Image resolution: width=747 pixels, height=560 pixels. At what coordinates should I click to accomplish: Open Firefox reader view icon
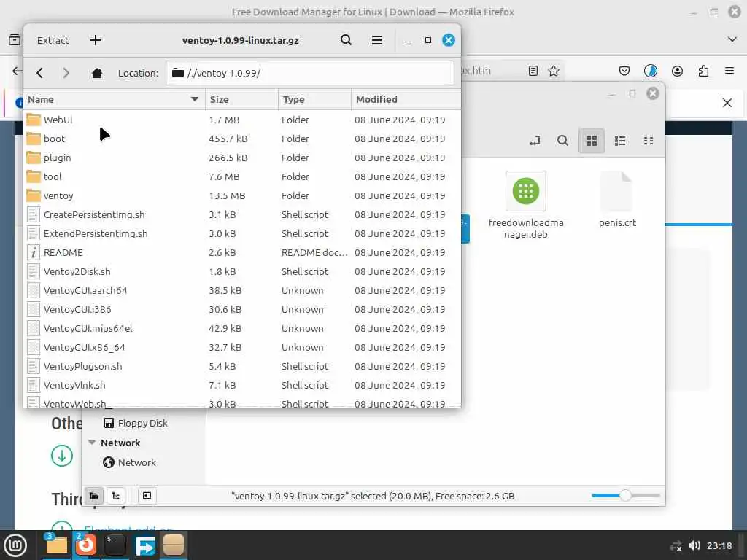point(533,71)
